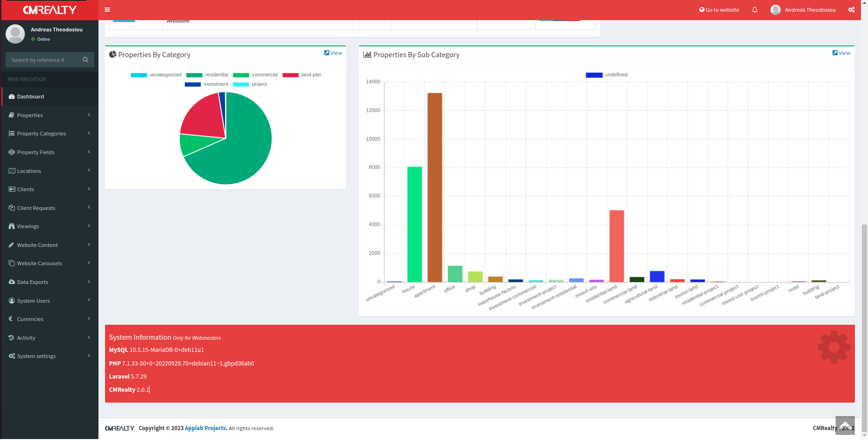Expand the Locations submenu arrow
Viewport: 868px width, 440px height.
pos(89,171)
